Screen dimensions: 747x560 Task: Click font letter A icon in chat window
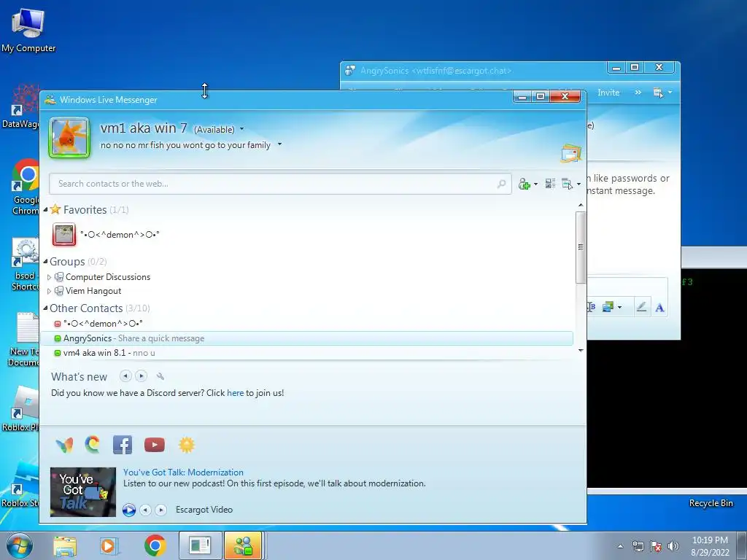click(x=659, y=308)
